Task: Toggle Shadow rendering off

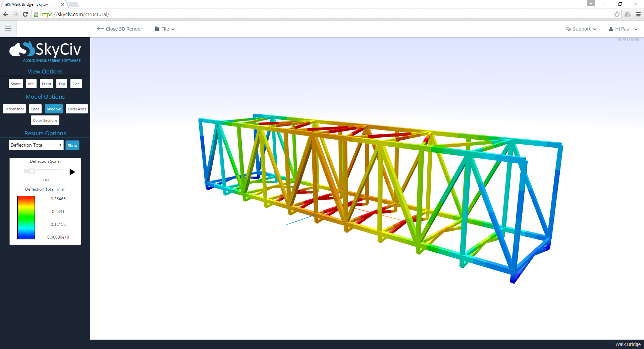Action: click(53, 109)
